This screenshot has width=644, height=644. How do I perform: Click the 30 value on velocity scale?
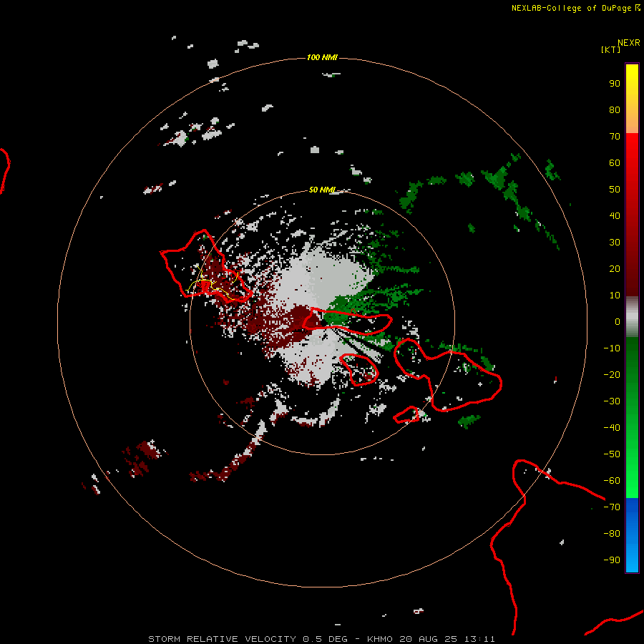tap(615, 243)
